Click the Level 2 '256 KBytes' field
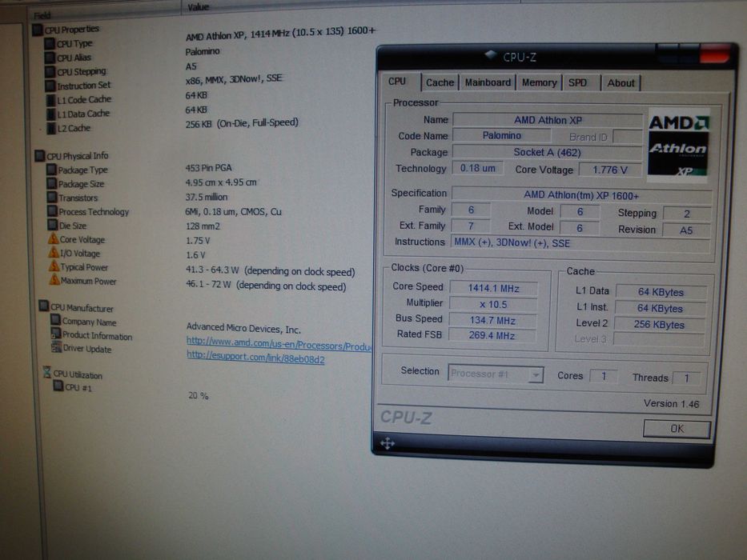Viewport: 747px width, 560px height. coord(660,325)
